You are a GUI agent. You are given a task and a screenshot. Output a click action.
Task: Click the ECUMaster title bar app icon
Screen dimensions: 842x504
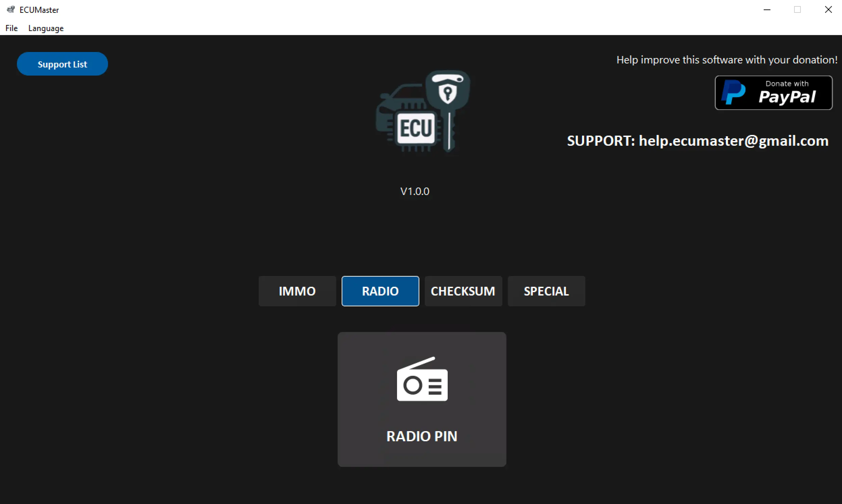coord(11,9)
